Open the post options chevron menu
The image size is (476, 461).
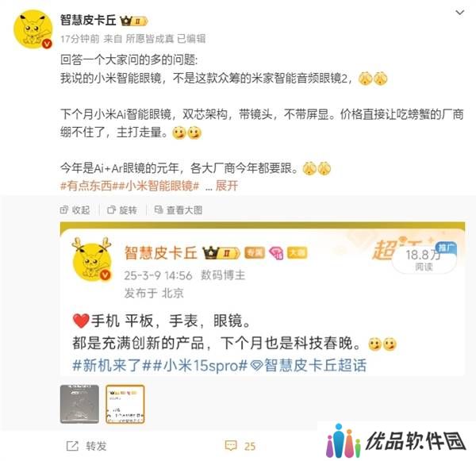tap(460, 13)
